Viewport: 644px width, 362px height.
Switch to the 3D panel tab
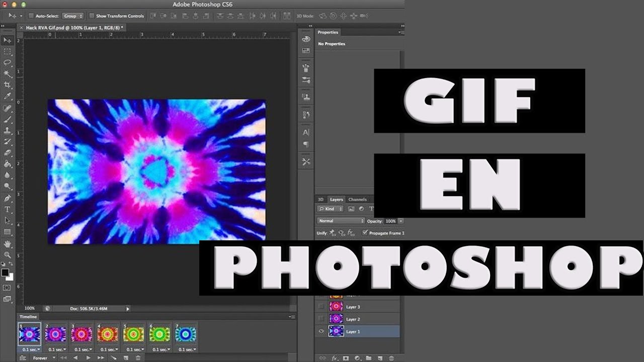coord(321,200)
